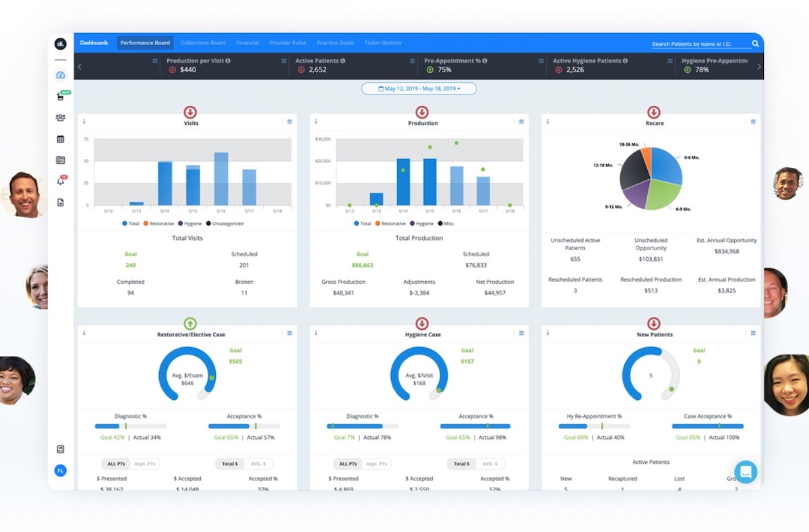The height and width of the screenshot is (532, 809).
Task: Switch to the Collections Board tab
Action: point(203,43)
